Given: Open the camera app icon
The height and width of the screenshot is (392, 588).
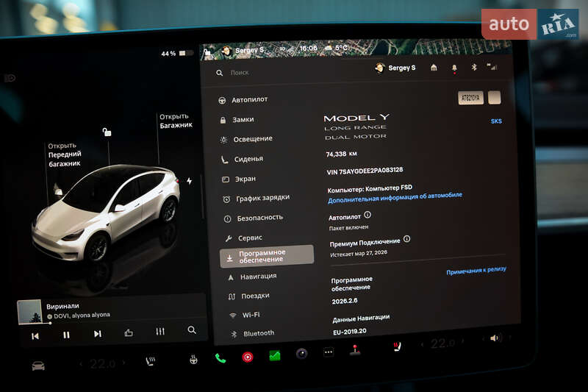Looking at the screenshot, I should tap(302, 354).
